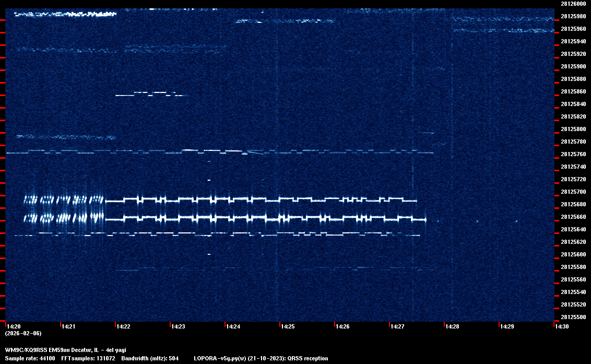Click the 14:25 time axis label

click(288, 327)
